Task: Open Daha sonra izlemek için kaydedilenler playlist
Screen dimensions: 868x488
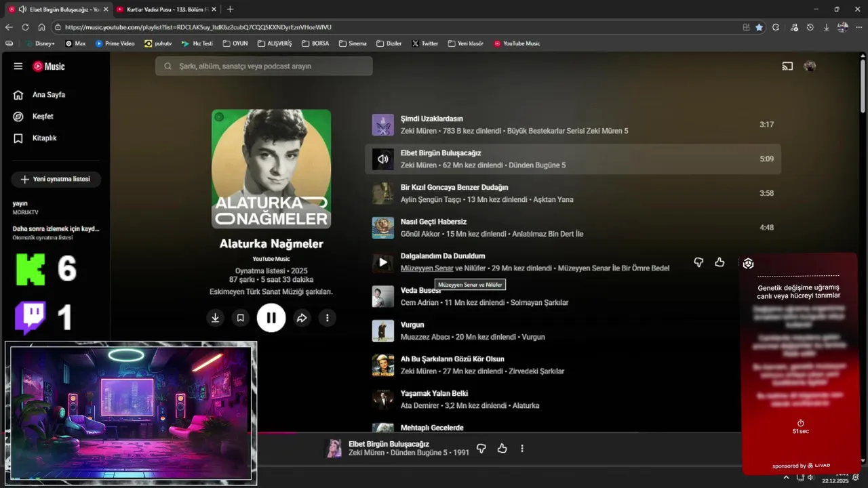Action: (56, 233)
